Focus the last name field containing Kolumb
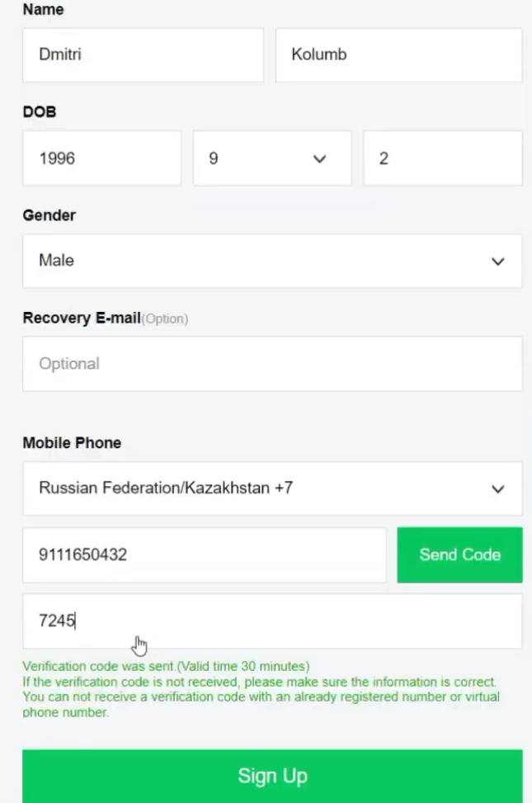Viewport: 532px width, 803px height. click(x=399, y=54)
